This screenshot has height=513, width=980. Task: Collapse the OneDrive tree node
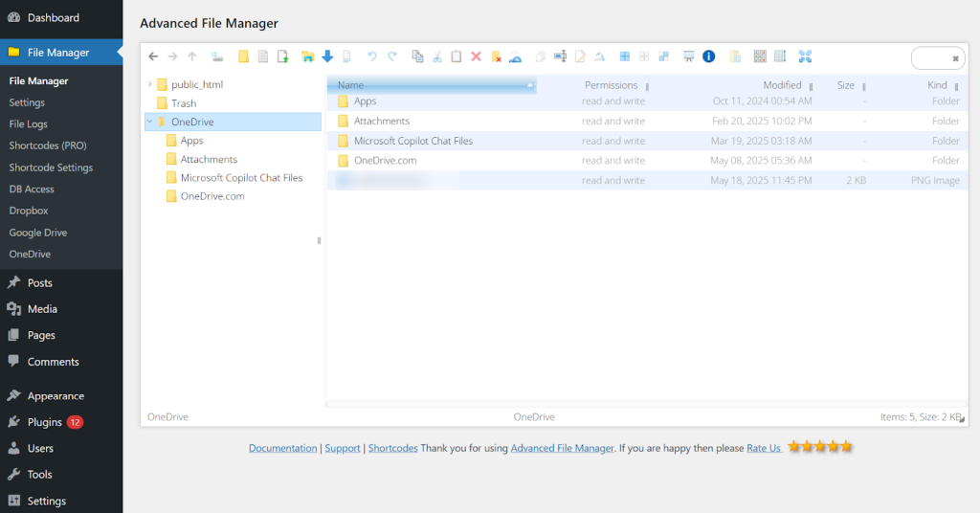[x=150, y=122]
